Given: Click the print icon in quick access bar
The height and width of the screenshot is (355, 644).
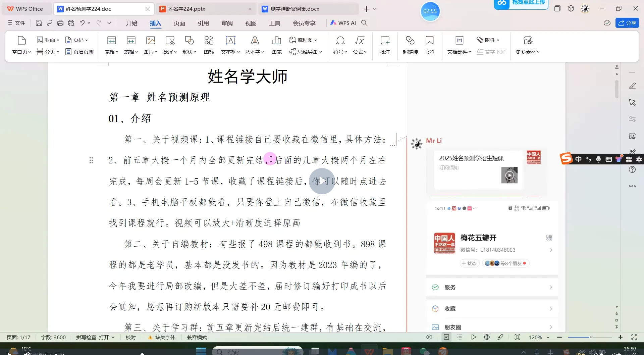Looking at the screenshot, I should click(60, 23).
